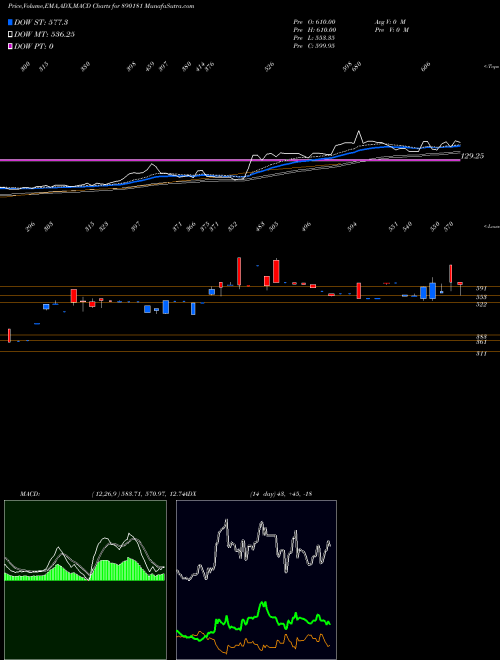
Task: Click the 'Pre C: 599.95' close value
Action: [314, 46]
